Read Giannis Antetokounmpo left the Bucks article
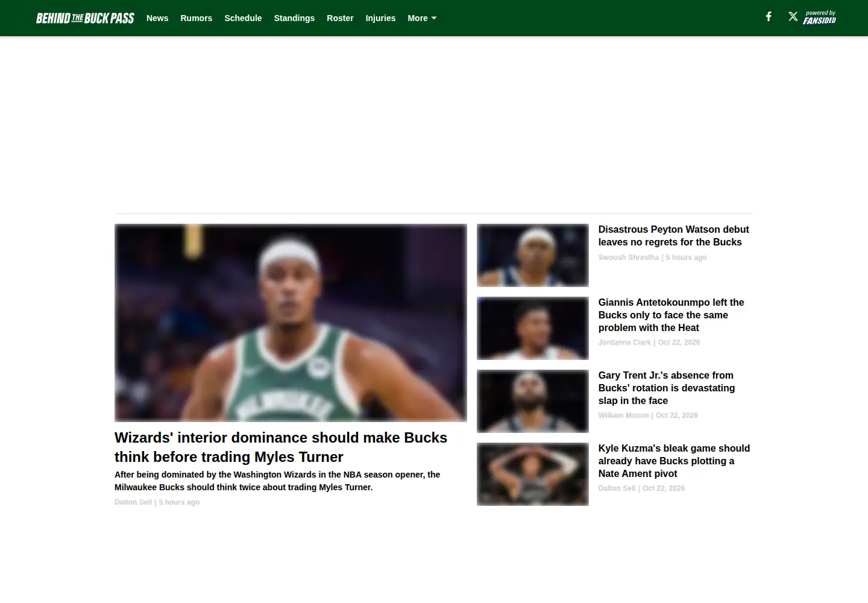 click(671, 315)
